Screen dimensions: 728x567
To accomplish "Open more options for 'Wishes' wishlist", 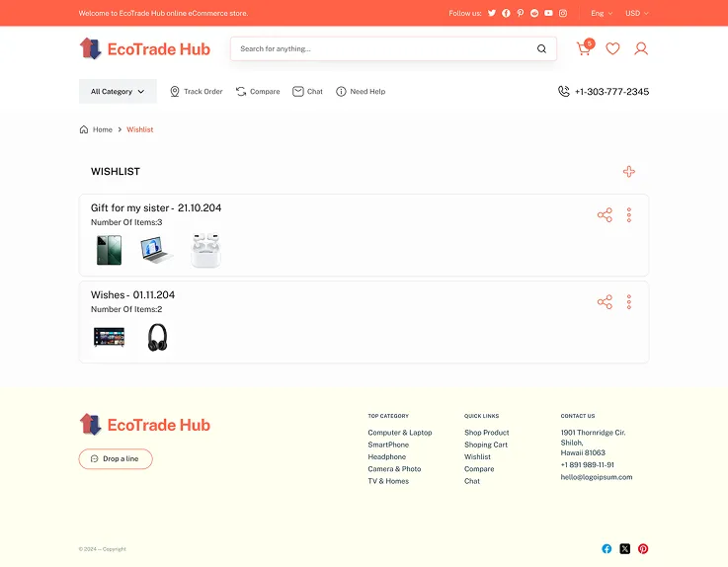I will click(x=629, y=302).
